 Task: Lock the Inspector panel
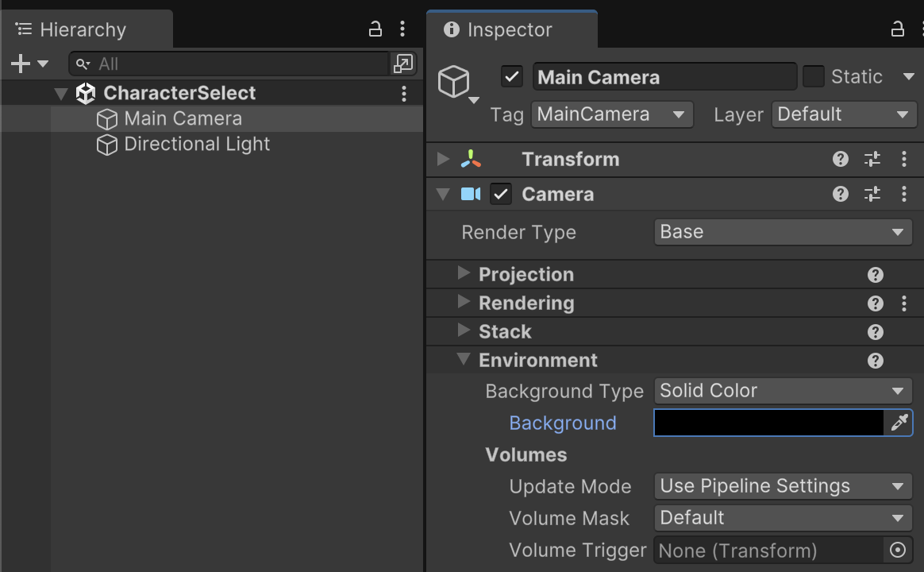coord(898,29)
